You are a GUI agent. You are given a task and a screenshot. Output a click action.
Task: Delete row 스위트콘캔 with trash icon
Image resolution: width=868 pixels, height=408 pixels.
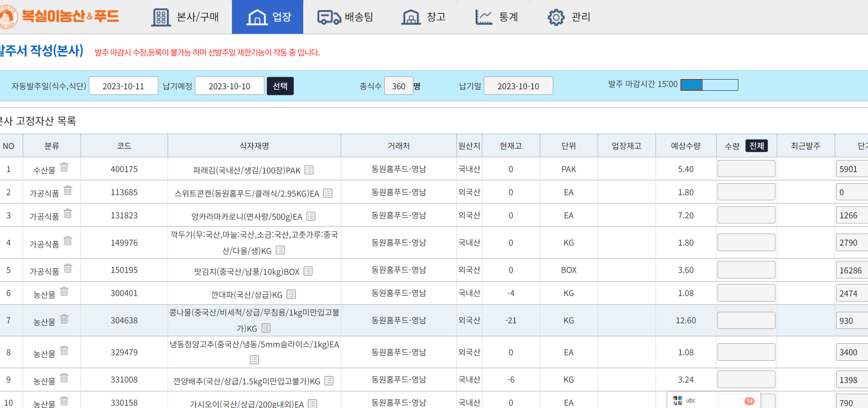68,190
